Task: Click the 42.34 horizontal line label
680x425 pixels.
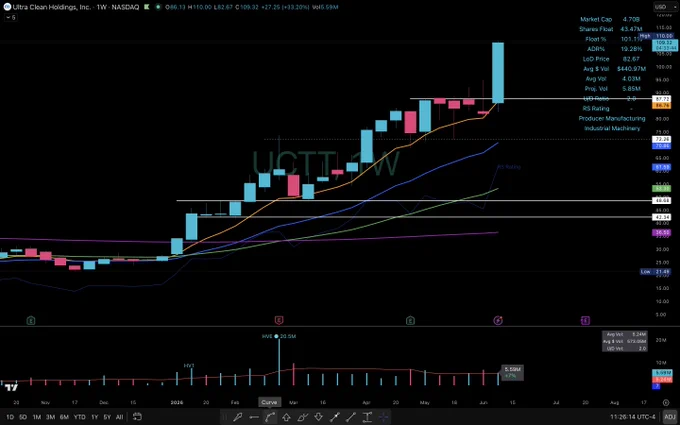Action: tap(661, 217)
